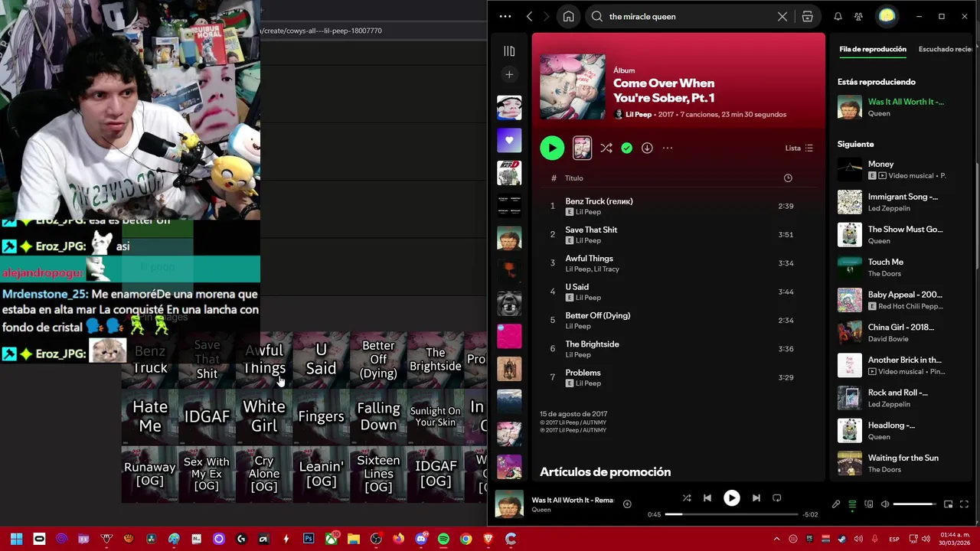Screen dimensions: 980x551
Task: Play the Come Over When You're Sober album
Action: (x=552, y=148)
